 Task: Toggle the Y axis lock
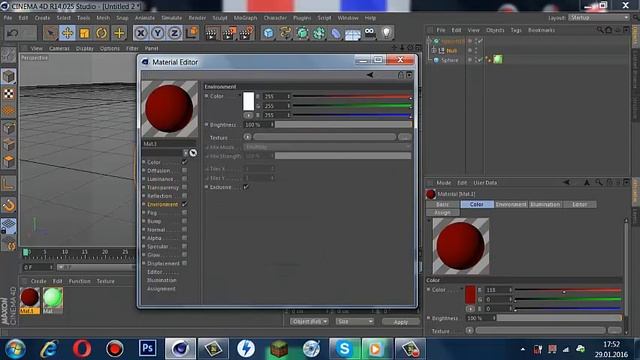(158, 33)
